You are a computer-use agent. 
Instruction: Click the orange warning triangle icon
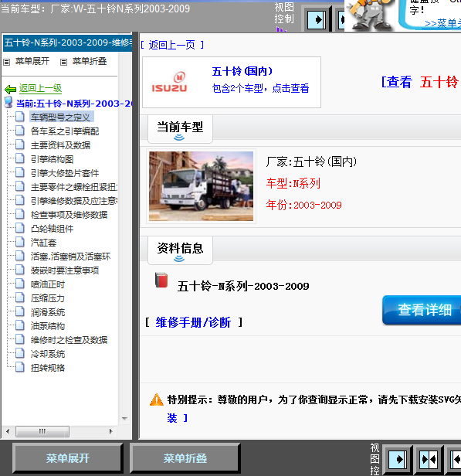157,399
